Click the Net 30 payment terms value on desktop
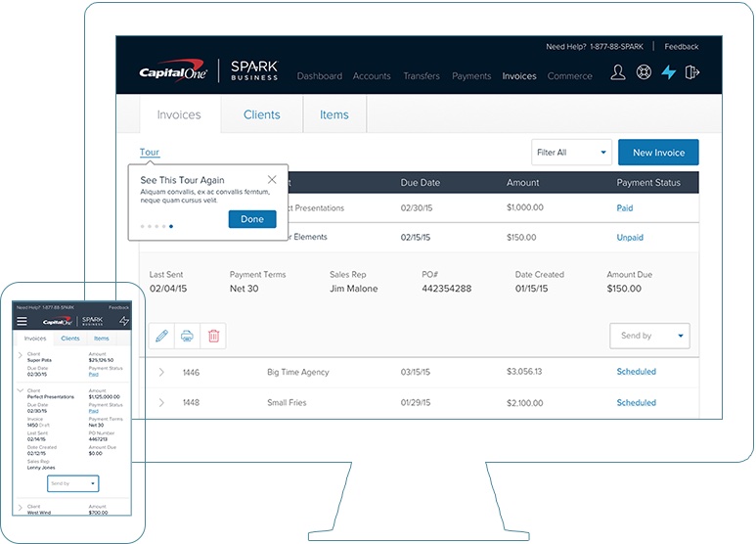The height and width of the screenshot is (544, 756). 244,289
